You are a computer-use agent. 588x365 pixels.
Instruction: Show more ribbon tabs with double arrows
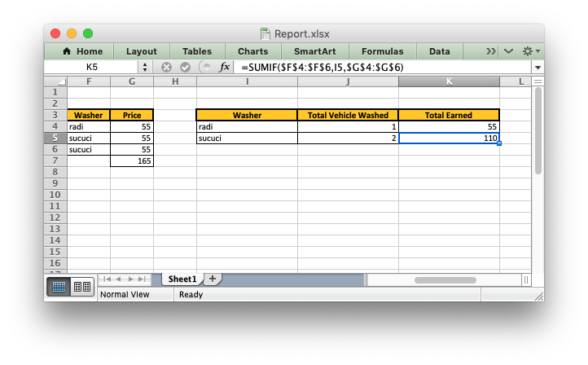pyautogui.click(x=491, y=51)
